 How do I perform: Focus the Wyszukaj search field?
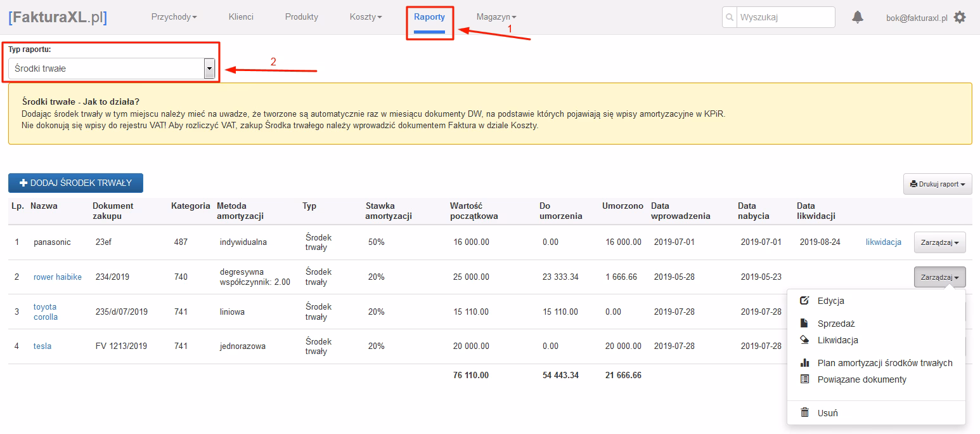pyautogui.click(x=786, y=17)
